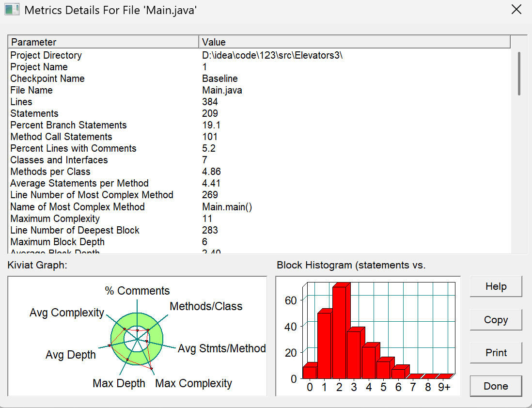Screen dimensions: 532x408
Task: Click the value 384 for Lines
Action: pyautogui.click(x=210, y=102)
